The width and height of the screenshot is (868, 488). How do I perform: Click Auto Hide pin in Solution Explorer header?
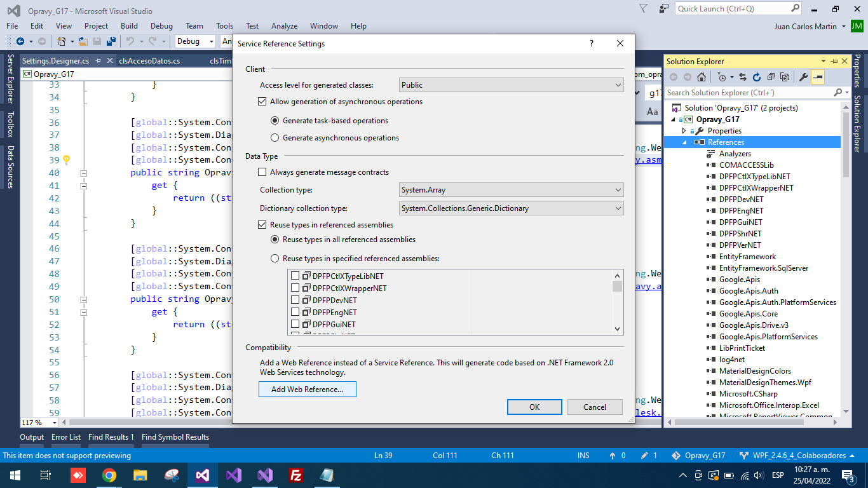pos(834,61)
